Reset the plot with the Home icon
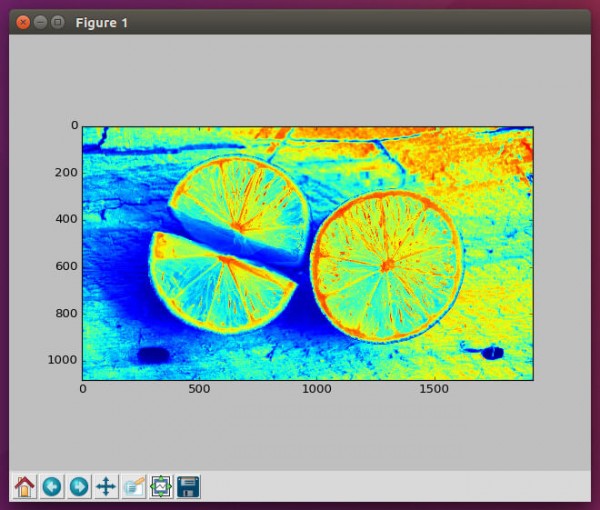 tap(24, 487)
